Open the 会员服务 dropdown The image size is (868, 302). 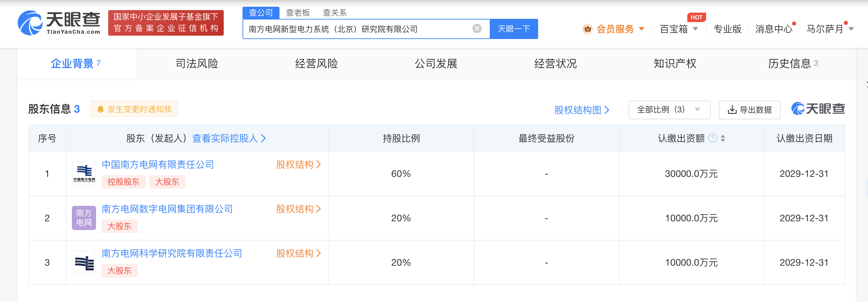(641, 29)
